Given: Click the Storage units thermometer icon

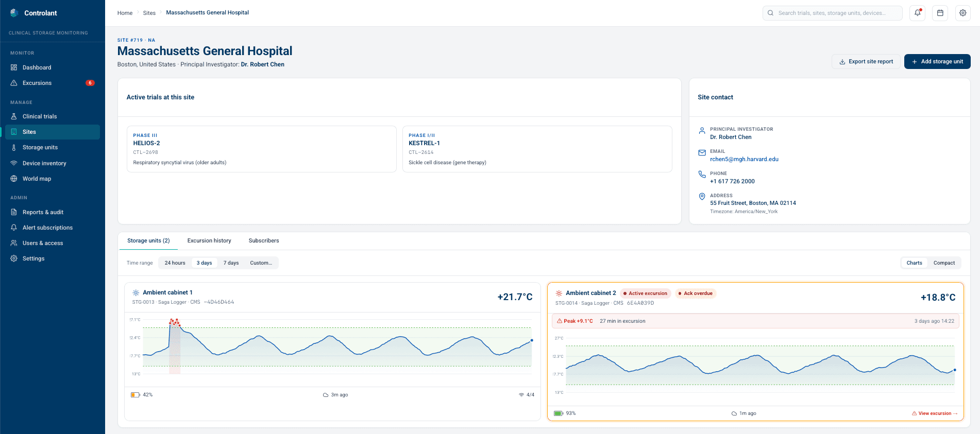Looking at the screenshot, I should coord(14,147).
